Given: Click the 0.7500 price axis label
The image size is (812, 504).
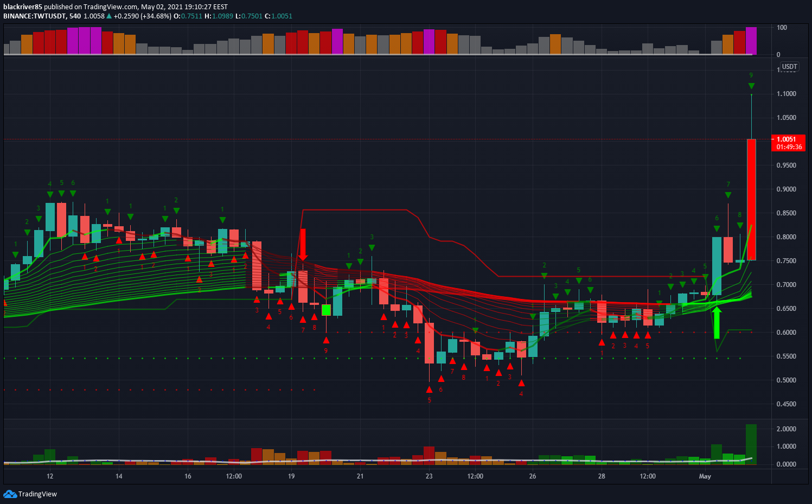Looking at the screenshot, I should coord(787,261).
